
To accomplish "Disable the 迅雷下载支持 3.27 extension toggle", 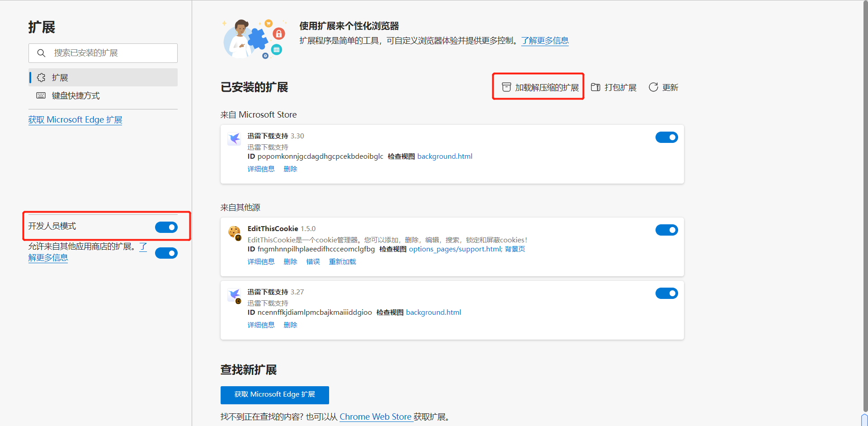I will click(x=667, y=293).
